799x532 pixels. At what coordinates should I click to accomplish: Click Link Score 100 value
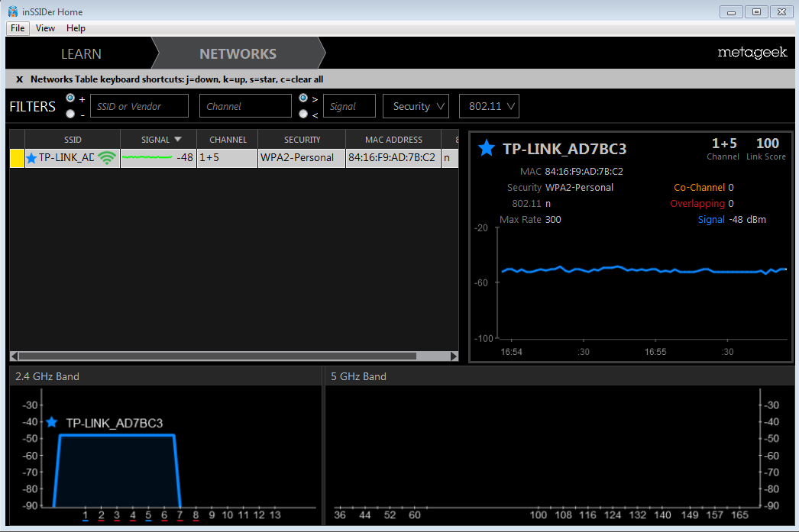[x=768, y=143]
